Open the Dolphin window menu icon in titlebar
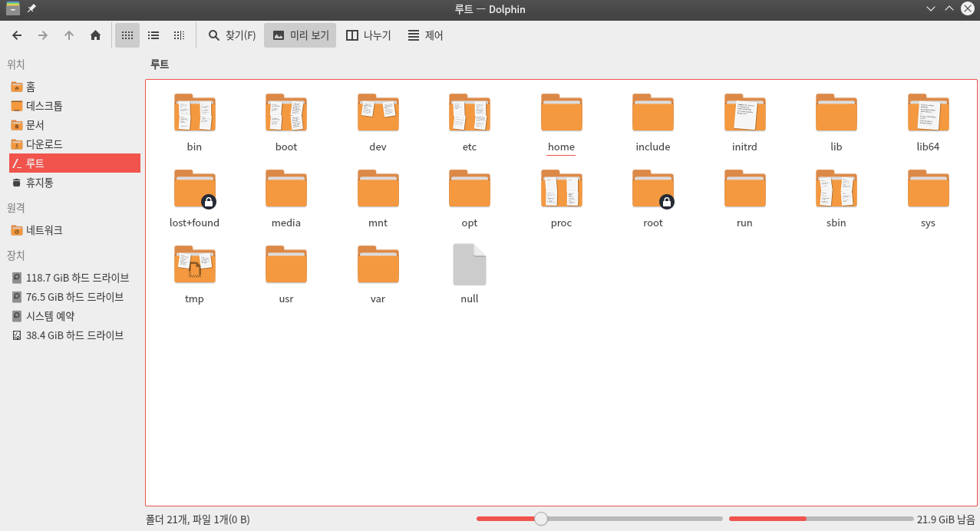This screenshot has height=531, width=980. [x=13, y=8]
